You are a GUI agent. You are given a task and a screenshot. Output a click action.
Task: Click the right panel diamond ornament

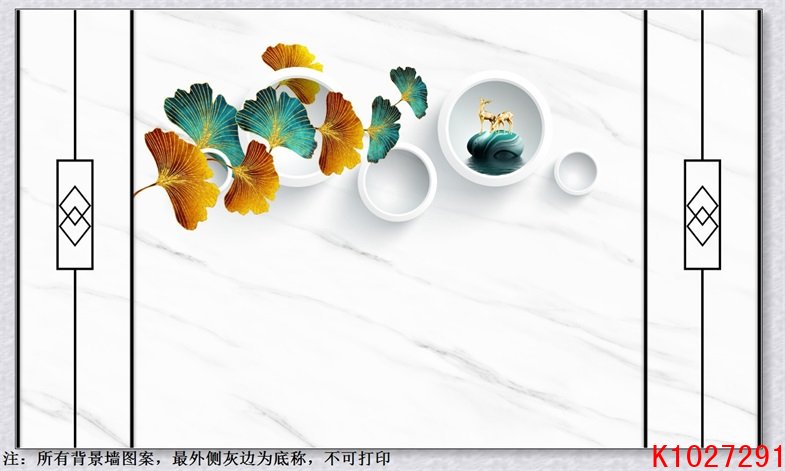click(702, 215)
